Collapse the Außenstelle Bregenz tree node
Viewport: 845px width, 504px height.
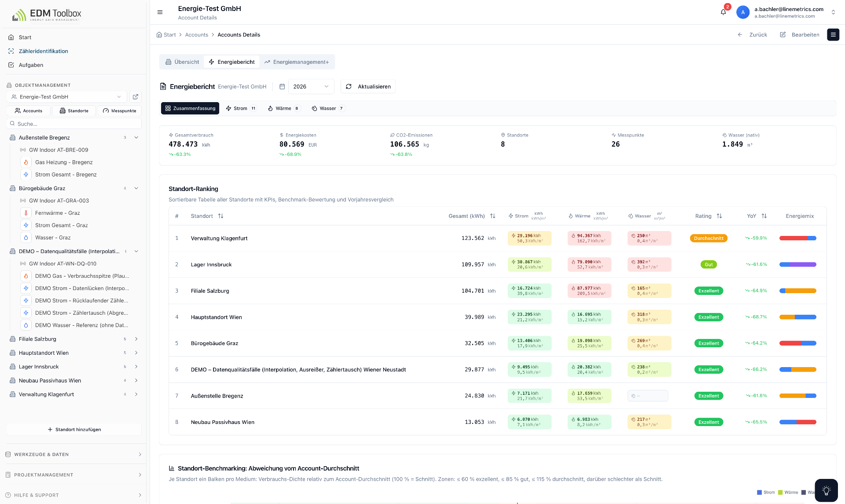click(x=136, y=138)
